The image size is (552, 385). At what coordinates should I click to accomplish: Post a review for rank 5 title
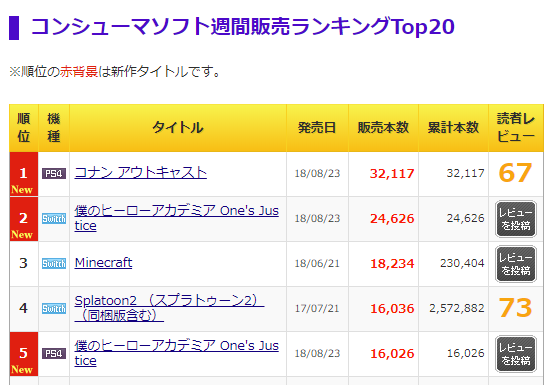coord(516,354)
